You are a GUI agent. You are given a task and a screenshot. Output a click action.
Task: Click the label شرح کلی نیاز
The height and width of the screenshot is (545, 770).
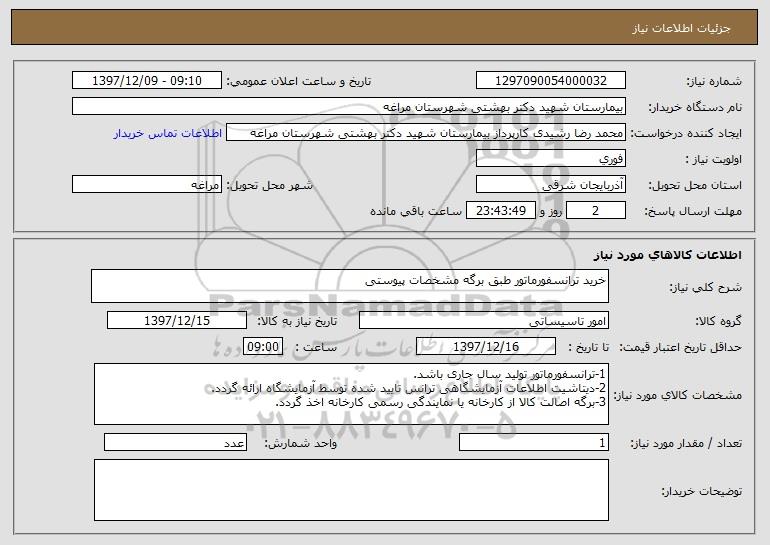[x=706, y=287]
